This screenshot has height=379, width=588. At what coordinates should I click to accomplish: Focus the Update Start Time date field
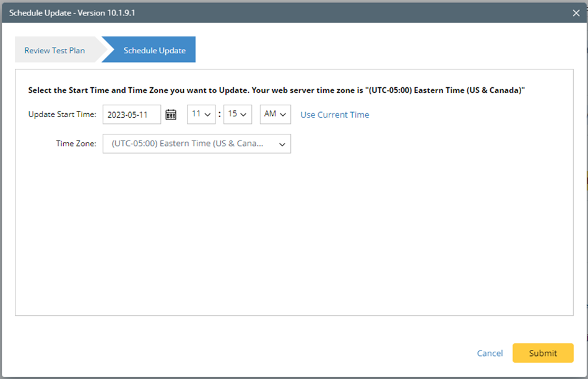click(x=132, y=115)
